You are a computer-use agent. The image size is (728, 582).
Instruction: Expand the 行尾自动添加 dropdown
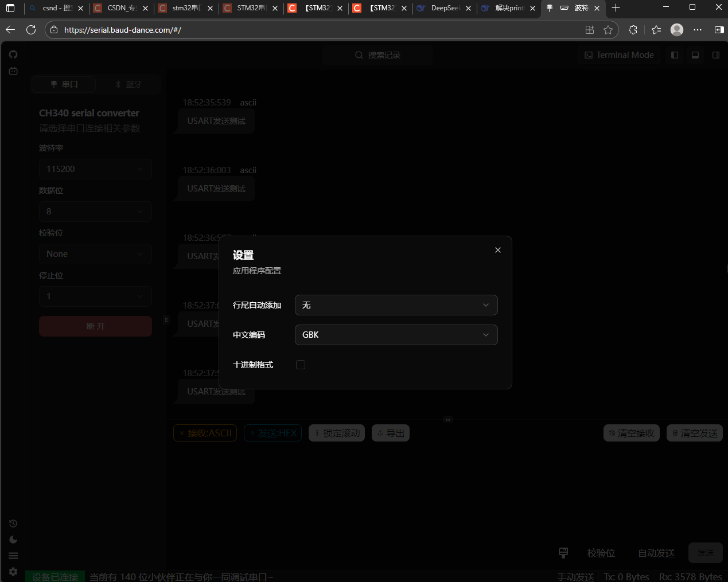point(396,305)
